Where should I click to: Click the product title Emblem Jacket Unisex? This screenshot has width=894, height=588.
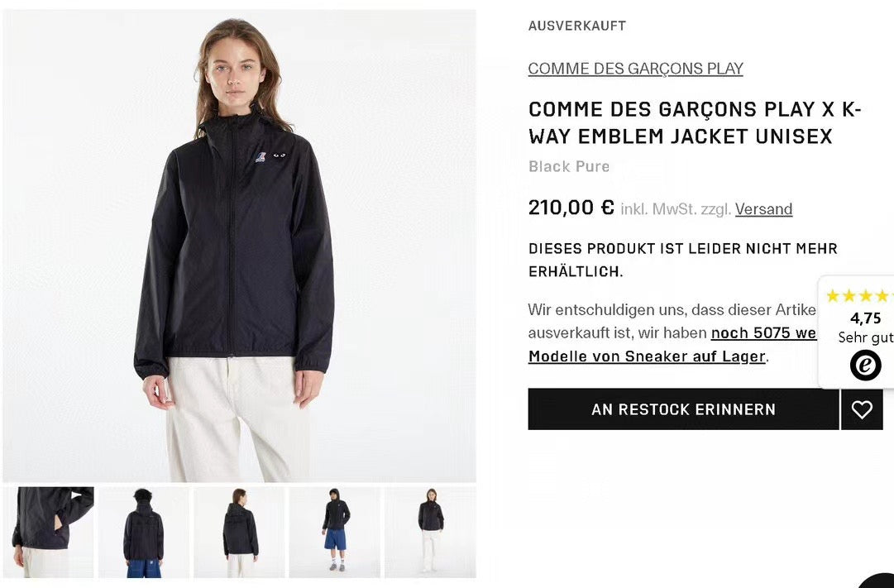coord(694,122)
